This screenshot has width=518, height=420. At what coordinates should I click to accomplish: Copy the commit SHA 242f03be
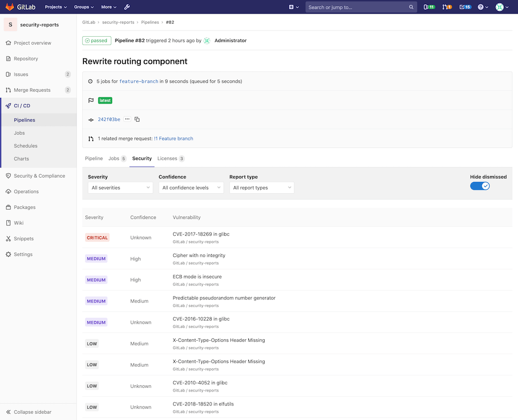point(137,119)
